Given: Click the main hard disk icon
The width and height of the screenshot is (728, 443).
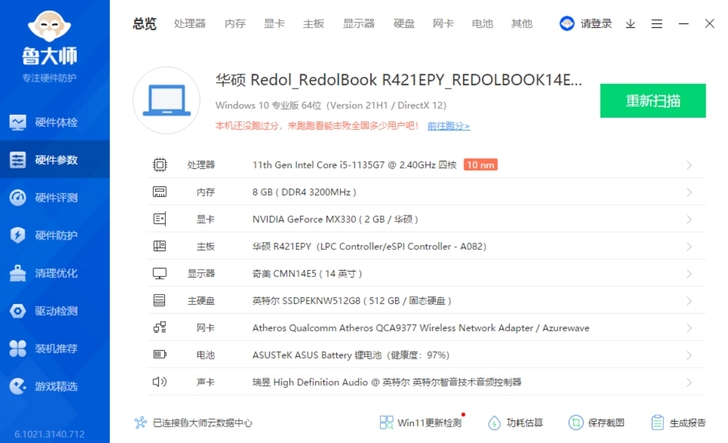Looking at the screenshot, I should (159, 300).
